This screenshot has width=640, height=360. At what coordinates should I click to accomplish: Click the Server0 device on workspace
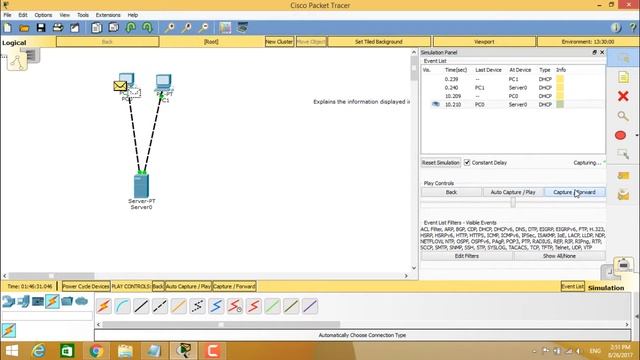142,186
